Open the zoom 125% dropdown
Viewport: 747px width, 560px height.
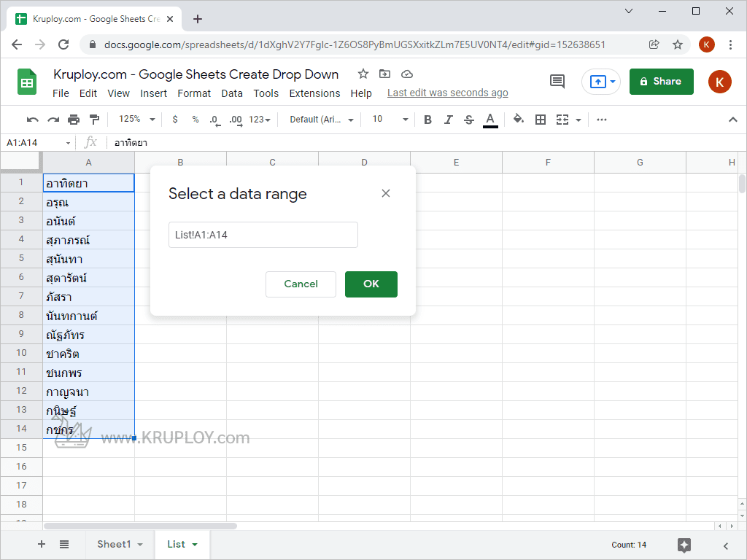coord(136,119)
